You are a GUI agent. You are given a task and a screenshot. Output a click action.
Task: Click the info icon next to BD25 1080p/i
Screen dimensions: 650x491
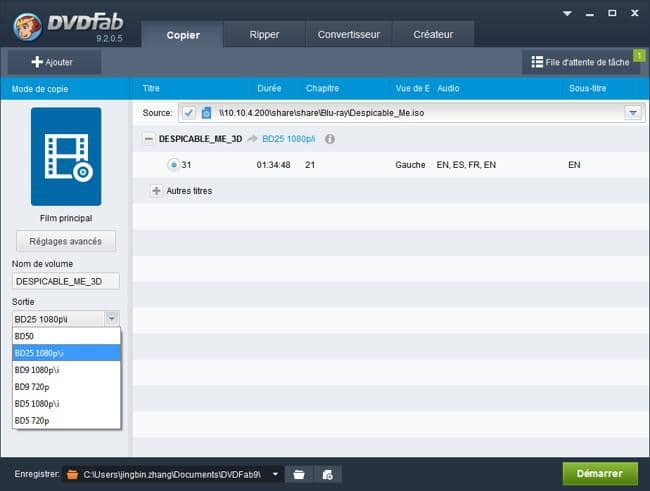[330, 139]
